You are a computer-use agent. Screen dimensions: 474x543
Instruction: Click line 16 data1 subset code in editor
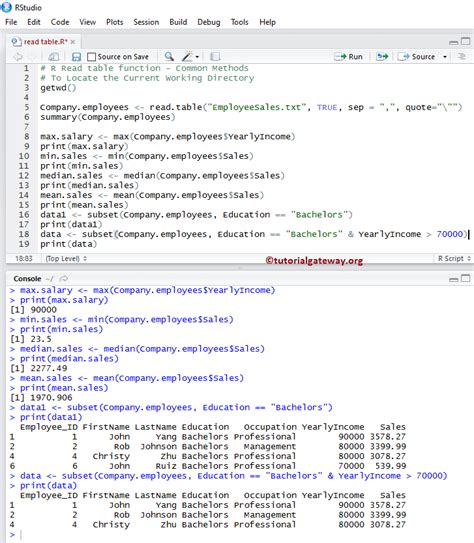coord(196,215)
